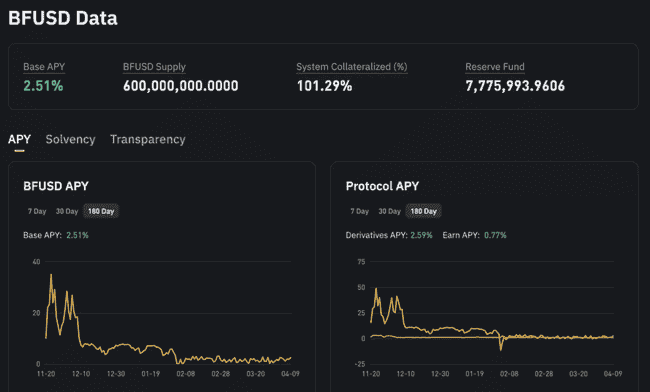The image size is (650, 392).
Task: Click the BFUSD Data heading
Action: (x=63, y=18)
